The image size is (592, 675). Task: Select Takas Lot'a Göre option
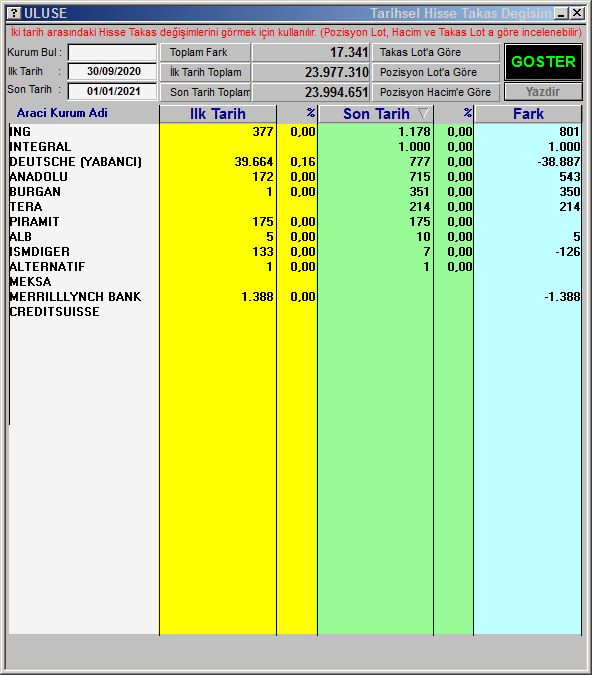click(436, 52)
